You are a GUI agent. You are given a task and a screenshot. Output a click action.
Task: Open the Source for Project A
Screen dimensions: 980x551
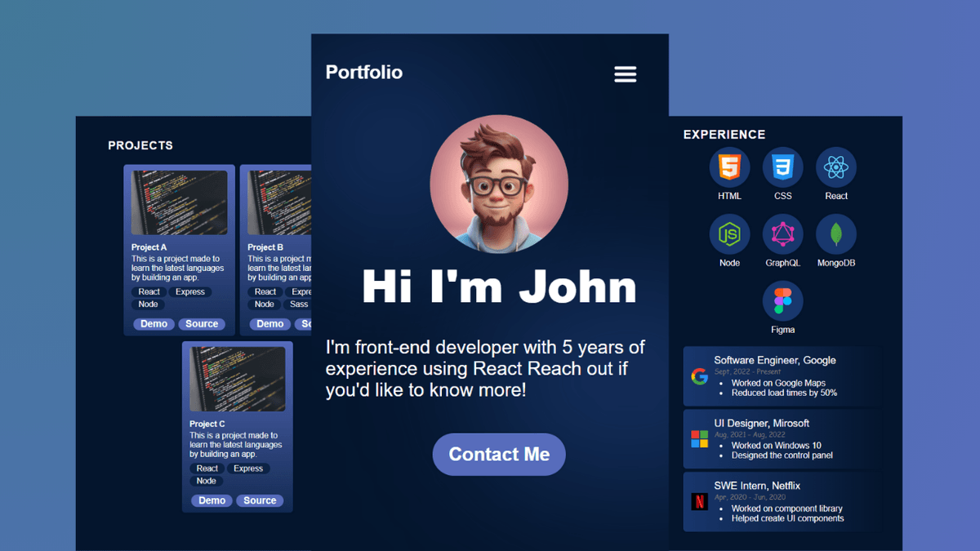(x=202, y=324)
